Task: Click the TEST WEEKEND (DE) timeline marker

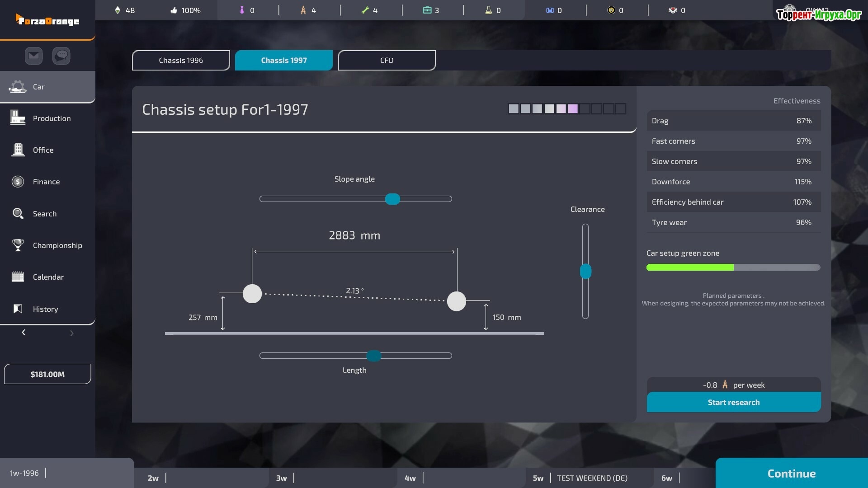Action: point(592,478)
